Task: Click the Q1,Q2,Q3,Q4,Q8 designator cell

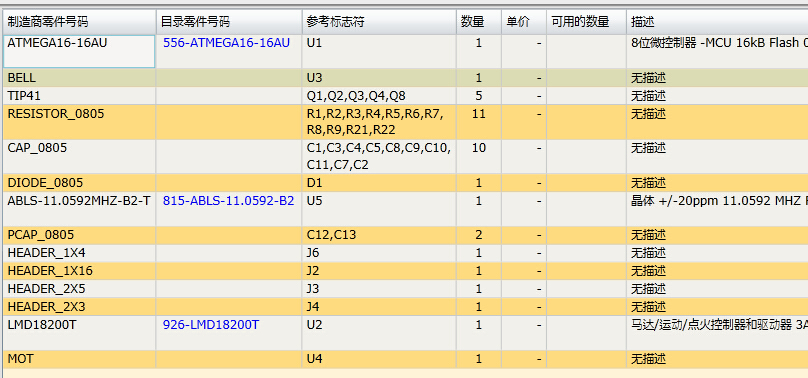Action: click(x=379, y=96)
